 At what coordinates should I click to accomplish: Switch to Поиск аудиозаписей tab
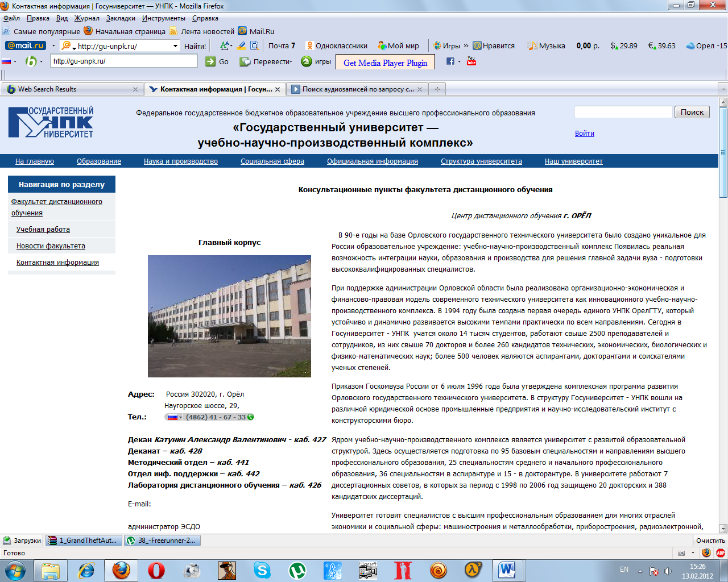[x=358, y=89]
